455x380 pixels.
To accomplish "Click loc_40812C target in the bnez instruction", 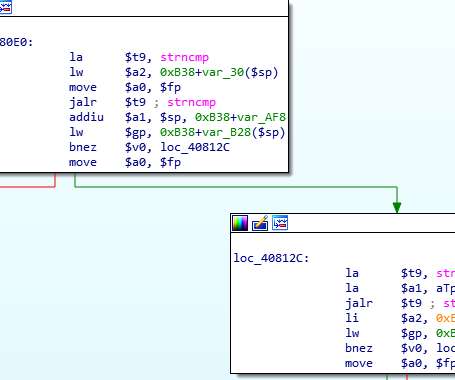I will pyautogui.click(x=195, y=147).
